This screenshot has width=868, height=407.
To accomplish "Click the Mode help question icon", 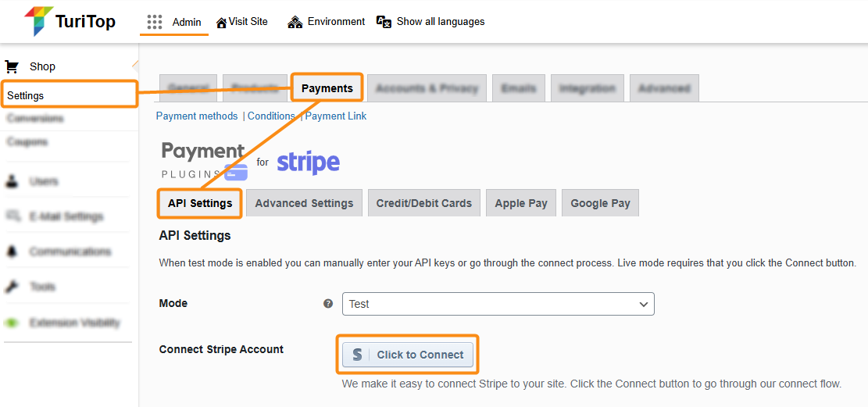I will tap(328, 304).
